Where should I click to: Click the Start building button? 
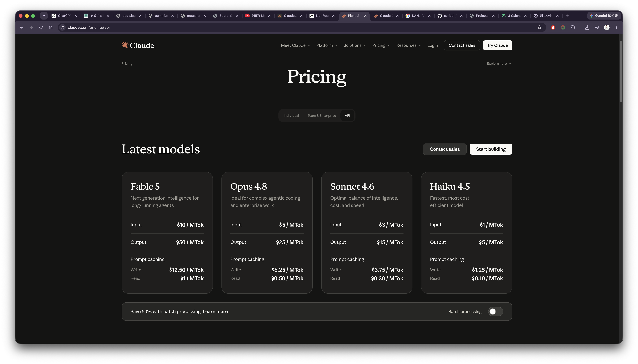click(491, 149)
